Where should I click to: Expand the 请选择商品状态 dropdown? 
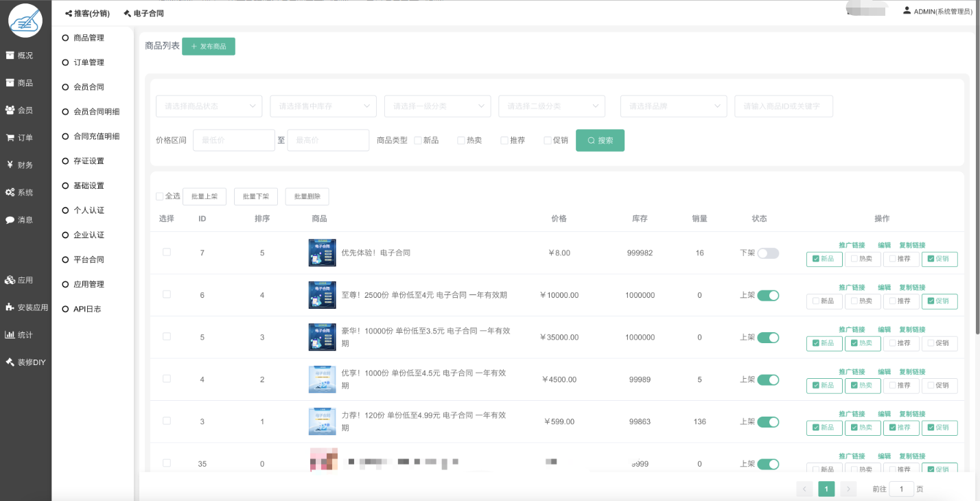(209, 106)
